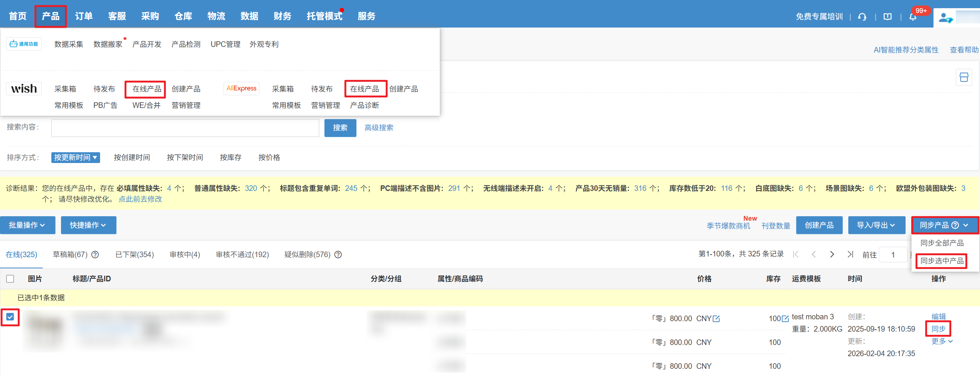
Task: Open the help book icon in header
Action: click(887, 17)
